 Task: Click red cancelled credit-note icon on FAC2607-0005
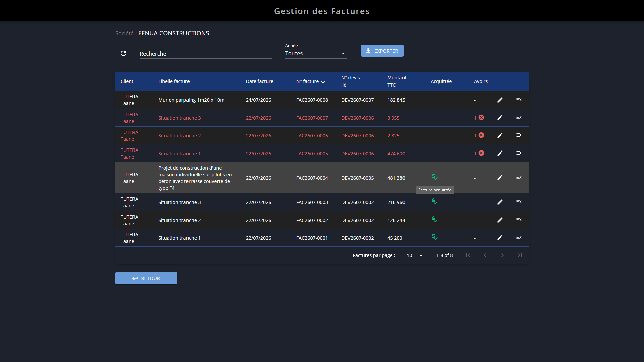pyautogui.click(x=481, y=153)
